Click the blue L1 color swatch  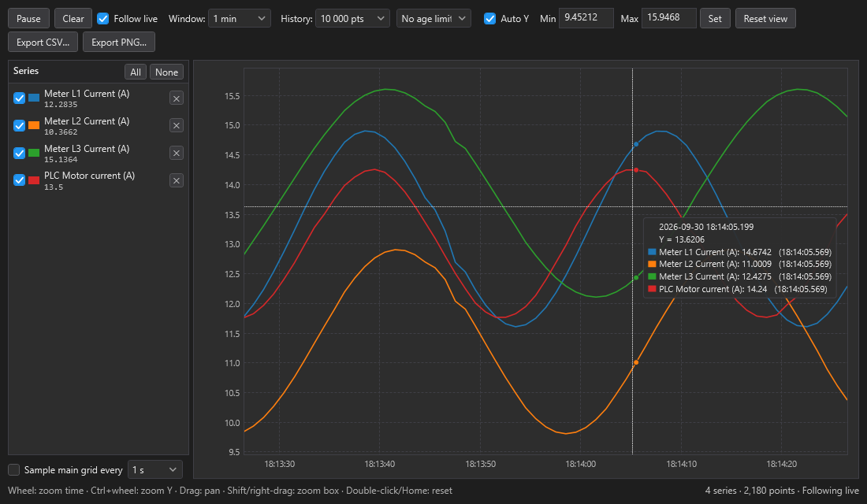(34, 98)
